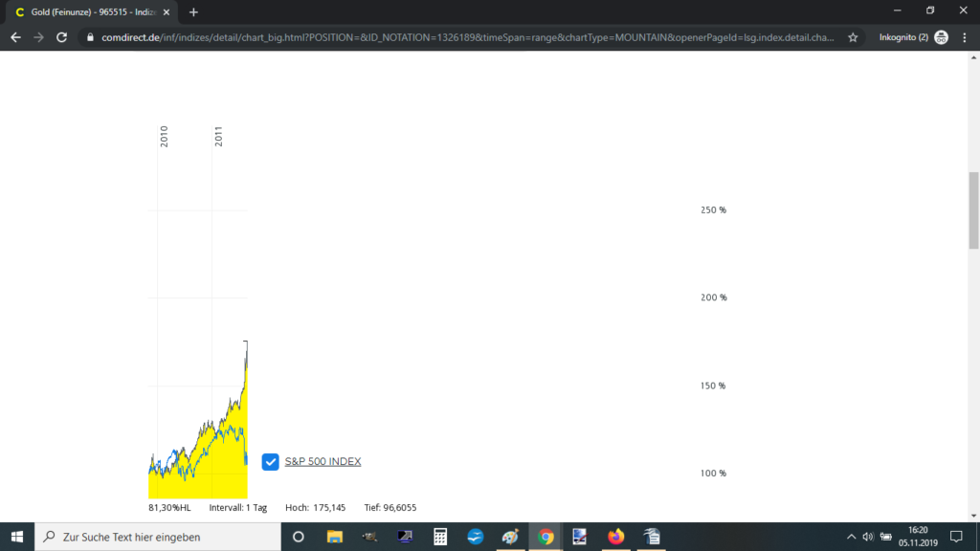Click the 81,30%HL value
980x551 pixels.
(169, 507)
